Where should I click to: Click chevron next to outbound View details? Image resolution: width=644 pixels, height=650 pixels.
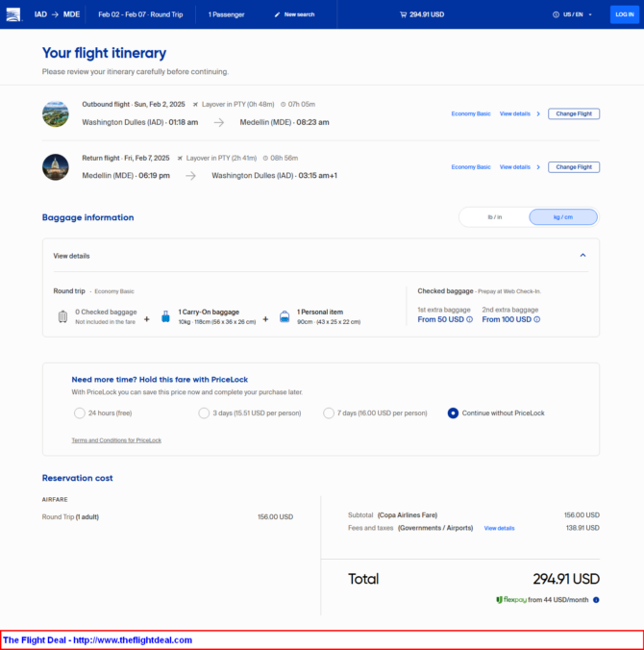[x=538, y=114]
